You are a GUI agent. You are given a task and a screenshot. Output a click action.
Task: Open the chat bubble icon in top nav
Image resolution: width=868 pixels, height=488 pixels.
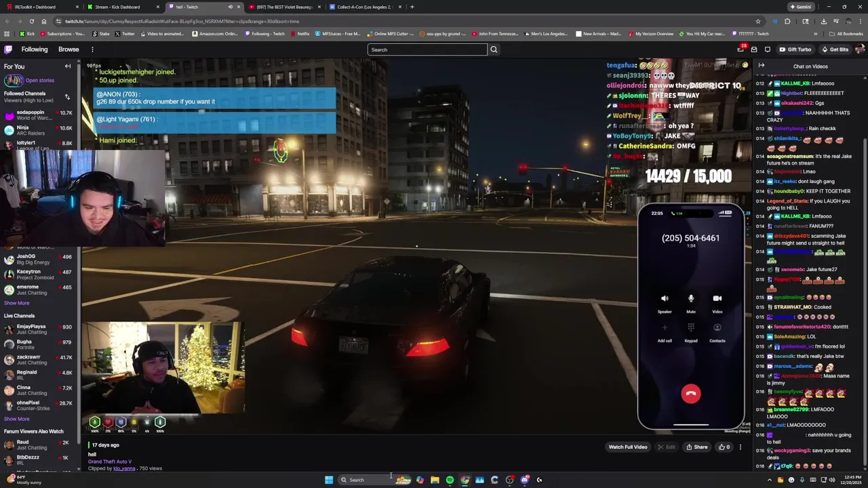coord(768,49)
